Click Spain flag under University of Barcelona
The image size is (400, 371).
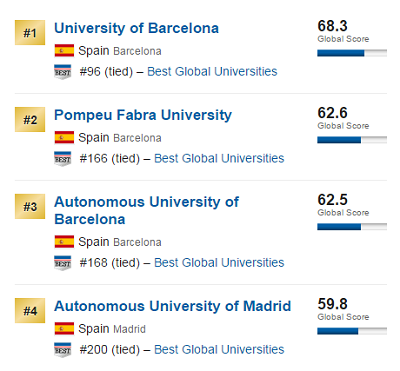(x=64, y=51)
